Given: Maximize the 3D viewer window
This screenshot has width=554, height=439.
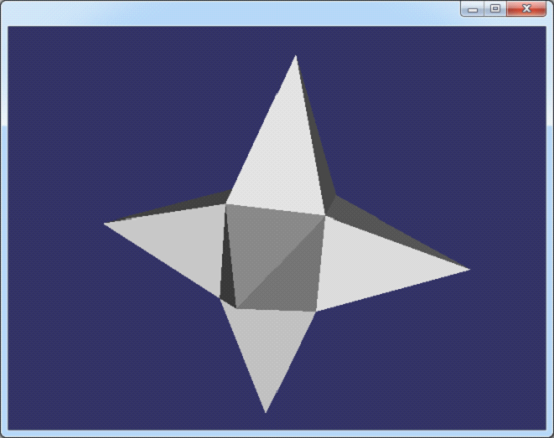Looking at the screenshot, I should tap(495, 9).
